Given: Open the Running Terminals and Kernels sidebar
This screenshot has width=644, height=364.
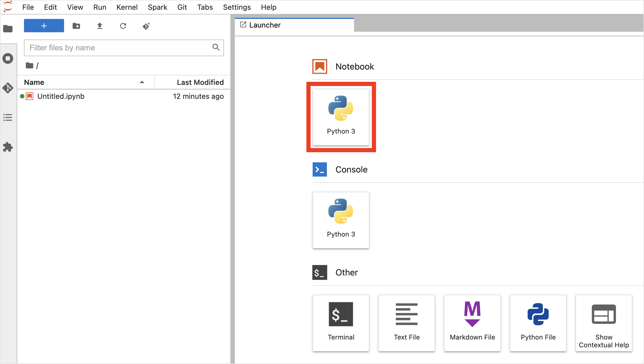Looking at the screenshot, I should click(x=8, y=58).
